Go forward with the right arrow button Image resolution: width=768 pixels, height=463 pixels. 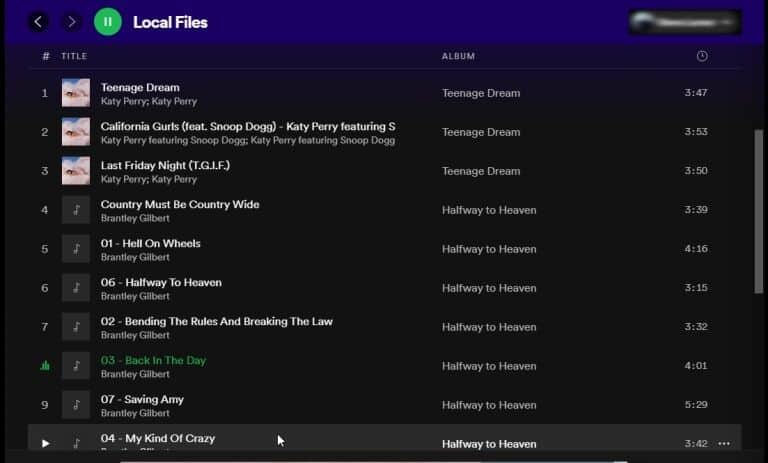tap(72, 22)
